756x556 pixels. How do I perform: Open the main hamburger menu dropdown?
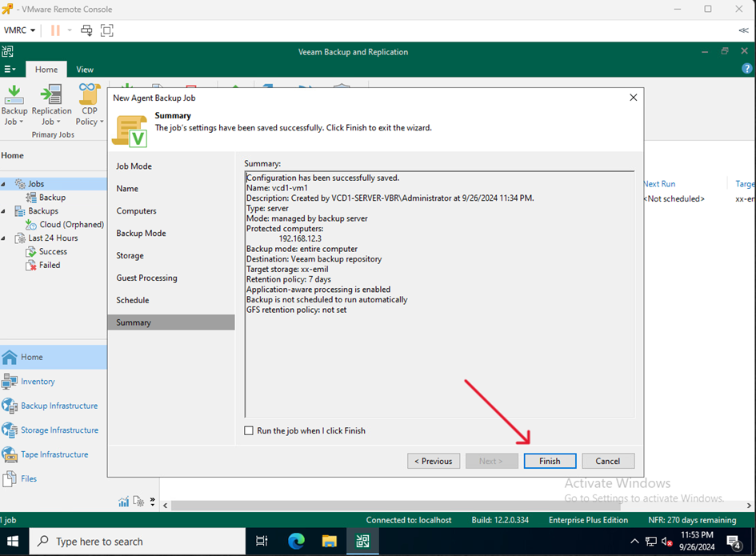[10, 70]
